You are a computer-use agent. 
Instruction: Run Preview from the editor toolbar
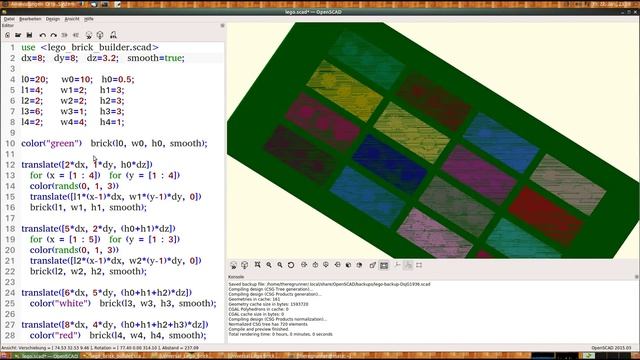[x=89, y=35]
